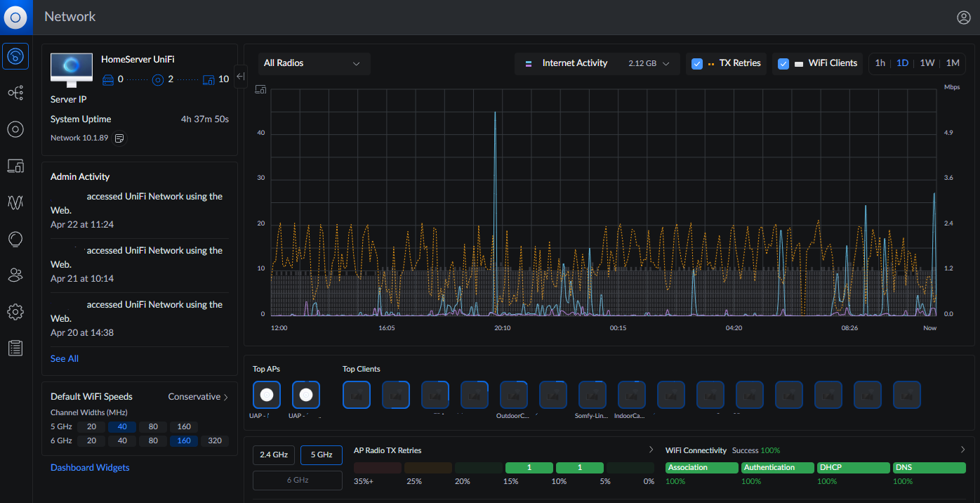Switch chart range to 1W

[927, 63]
